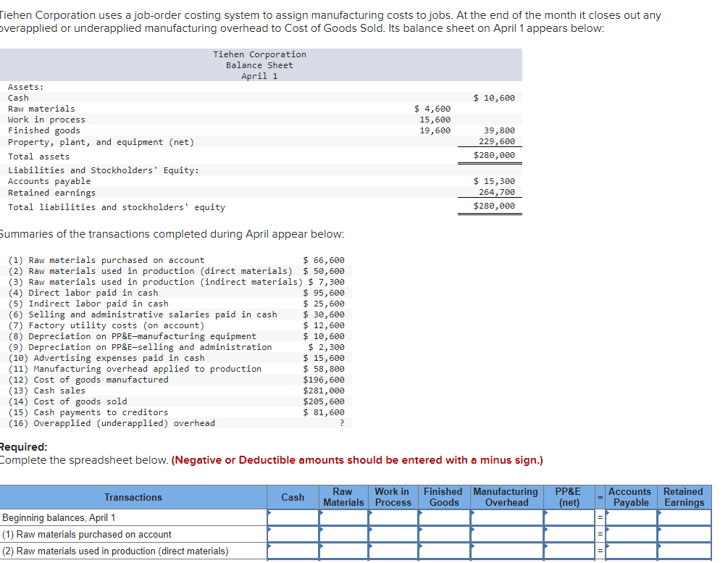Click Manufacturing Overhead cell in row (1)
Viewport: 728px width, 563px height.
(506, 534)
